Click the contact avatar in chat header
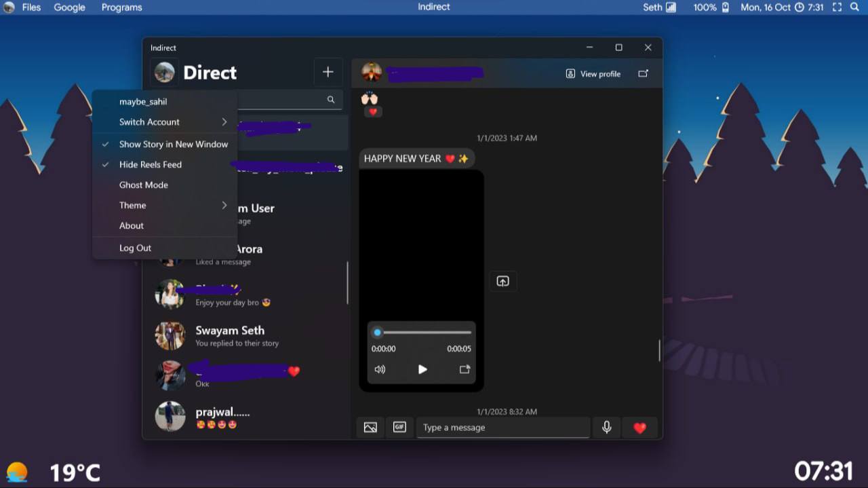The width and height of the screenshot is (868, 488). point(372,72)
